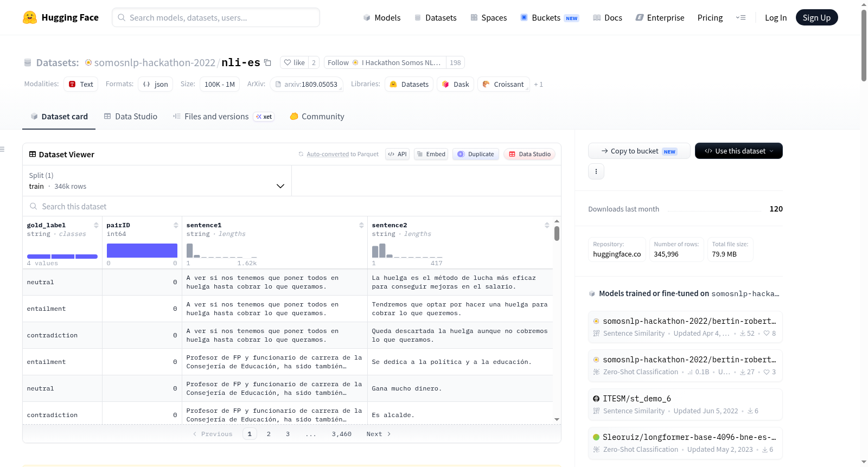Open the Buckets navigation link
The height and width of the screenshot is (467, 868).
pyautogui.click(x=550, y=17)
